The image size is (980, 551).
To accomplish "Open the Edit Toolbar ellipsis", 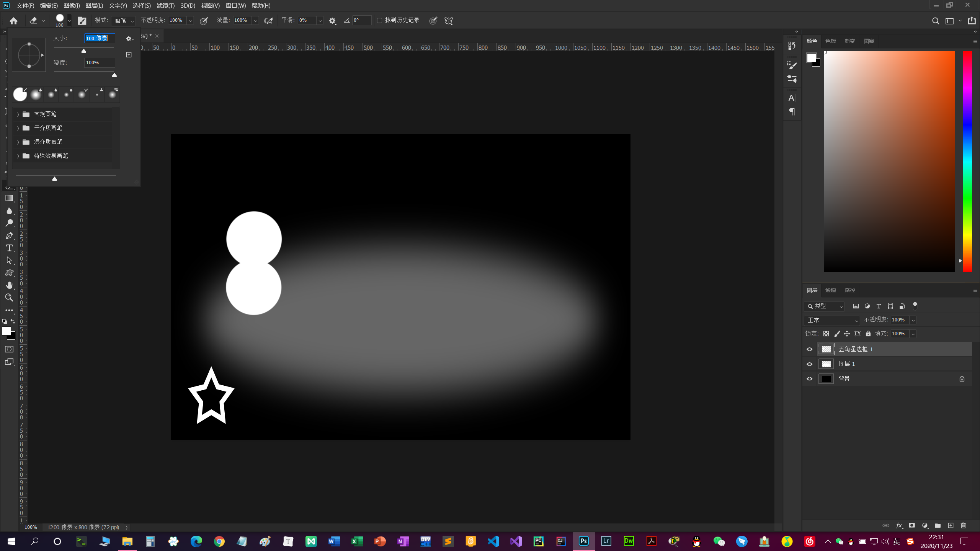I will [x=9, y=310].
